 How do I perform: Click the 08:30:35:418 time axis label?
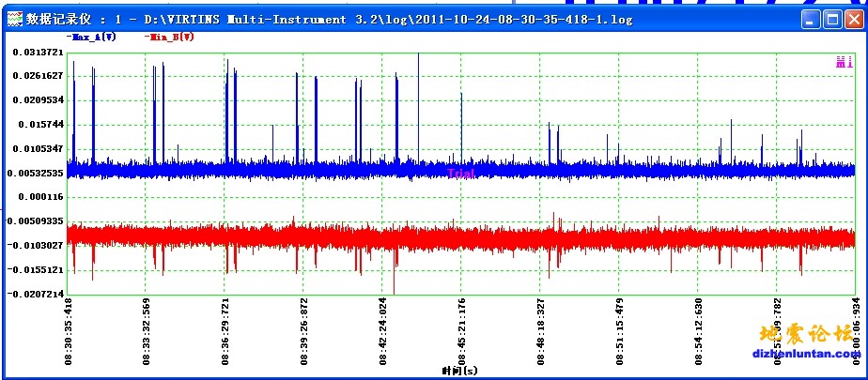tap(69, 330)
